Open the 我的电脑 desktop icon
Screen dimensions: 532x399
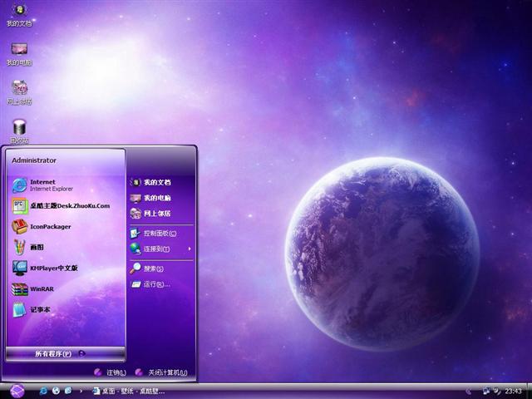(19, 52)
